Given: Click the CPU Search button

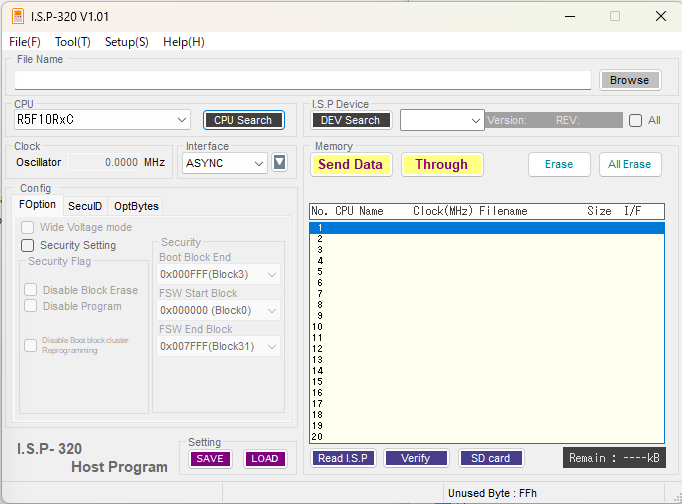Looking at the screenshot, I should coord(244,120).
